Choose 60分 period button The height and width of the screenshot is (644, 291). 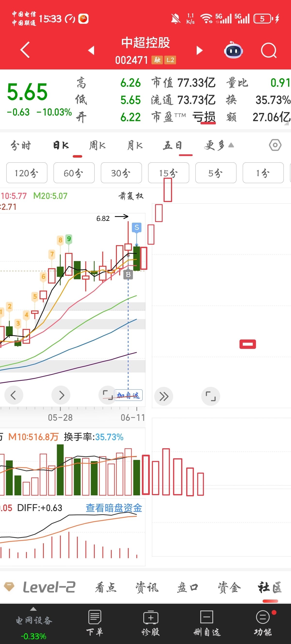point(74,173)
